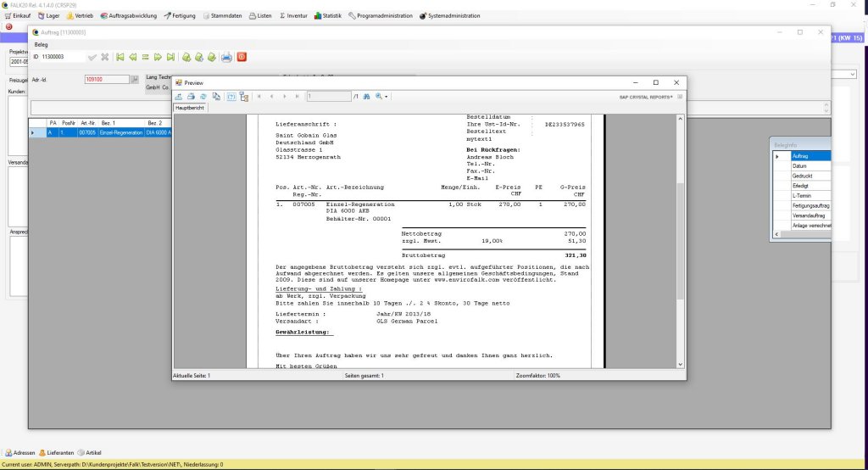Click the page number field in Preview
Viewport: 868px width, 470px height.
pos(328,97)
